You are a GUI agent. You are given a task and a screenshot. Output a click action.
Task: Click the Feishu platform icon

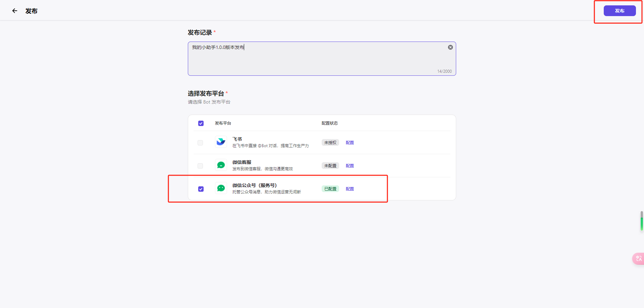221,142
